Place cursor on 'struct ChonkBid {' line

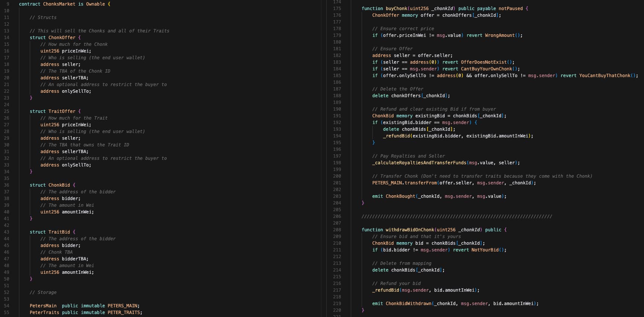click(x=52, y=185)
